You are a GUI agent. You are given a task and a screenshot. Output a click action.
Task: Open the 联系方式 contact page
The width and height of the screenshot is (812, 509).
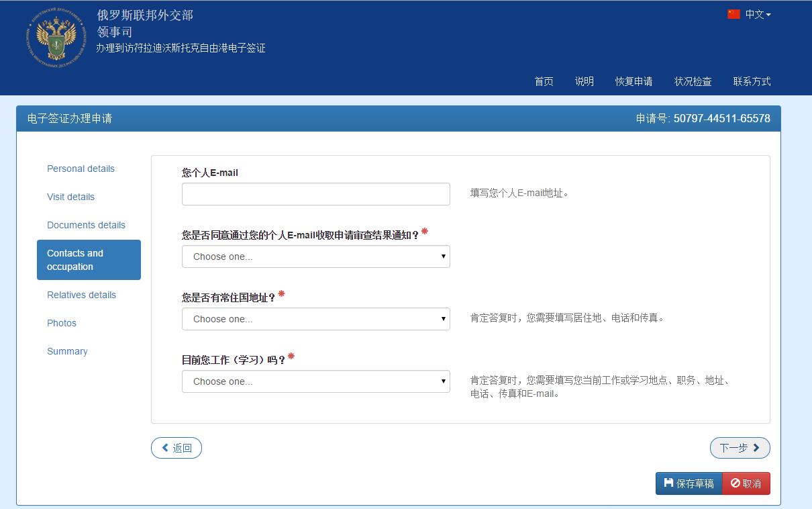point(751,81)
